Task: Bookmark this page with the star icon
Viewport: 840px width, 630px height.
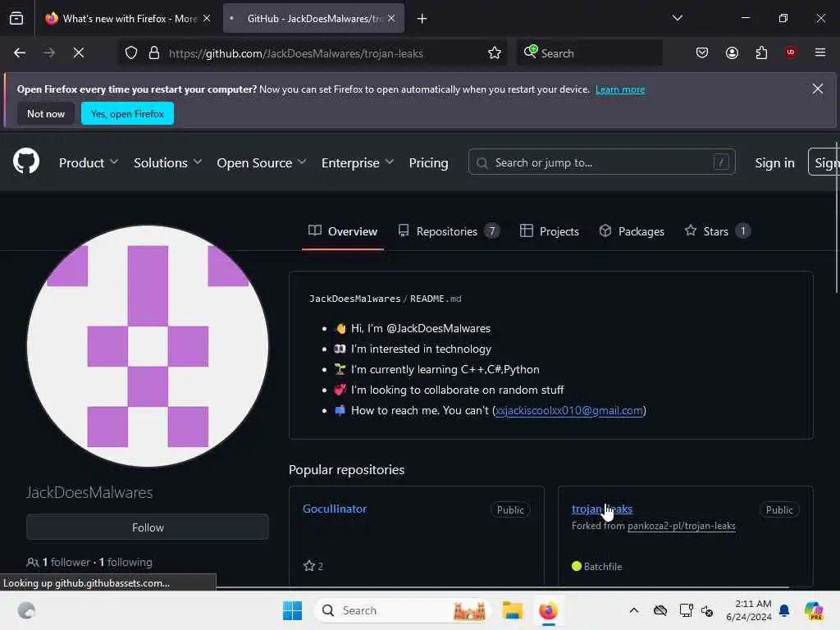Action: click(x=495, y=52)
